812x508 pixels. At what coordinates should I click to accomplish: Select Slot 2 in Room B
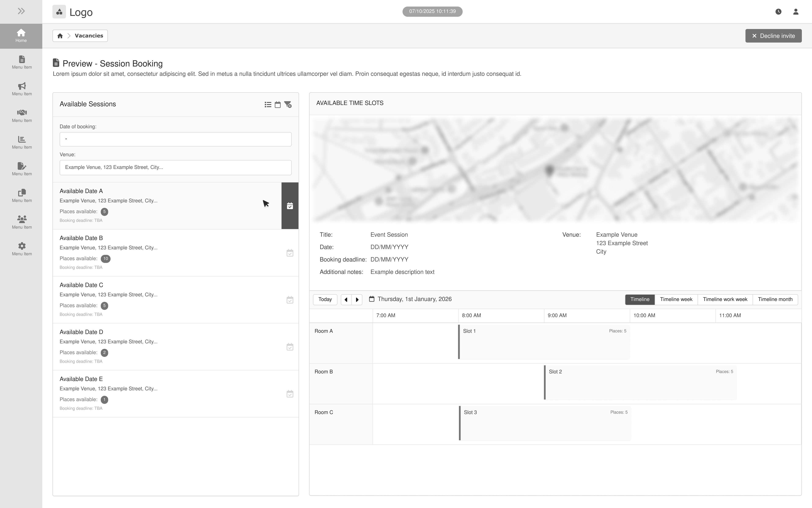pyautogui.click(x=640, y=383)
